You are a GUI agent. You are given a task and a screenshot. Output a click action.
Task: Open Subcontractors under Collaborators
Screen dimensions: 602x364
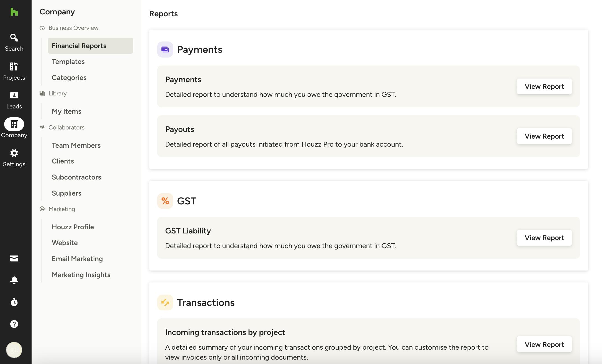pos(76,177)
